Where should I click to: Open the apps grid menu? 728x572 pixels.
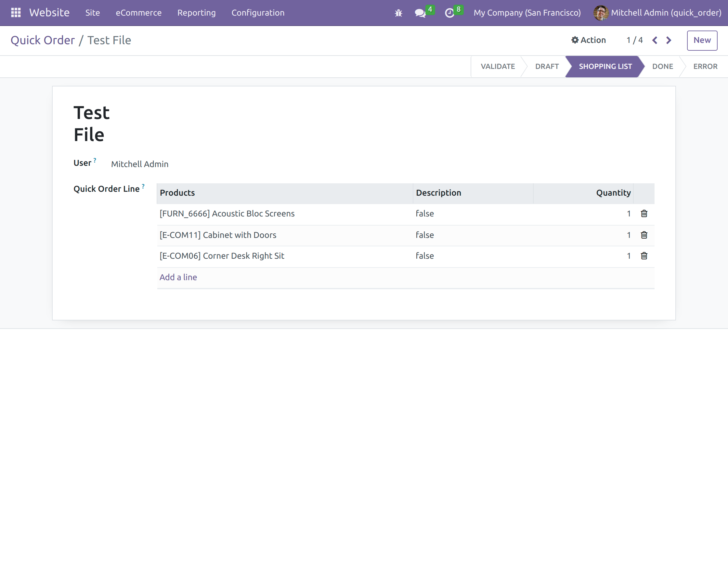[16, 13]
